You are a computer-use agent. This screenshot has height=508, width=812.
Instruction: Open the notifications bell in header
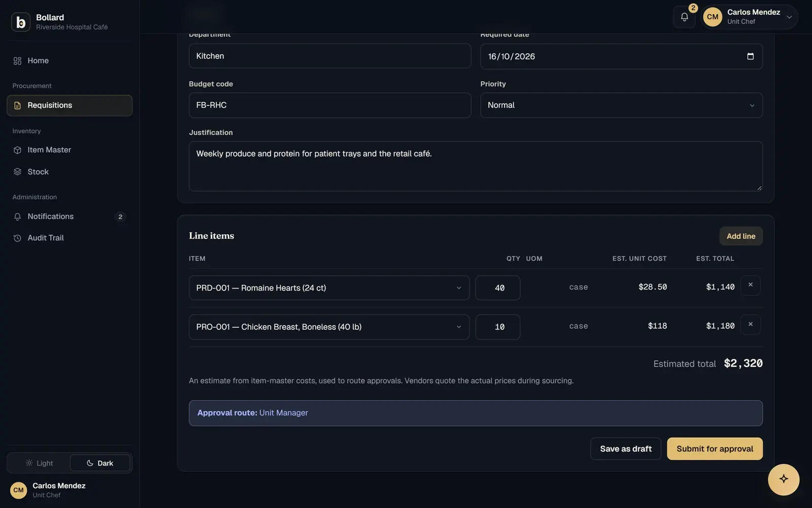[x=684, y=17]
